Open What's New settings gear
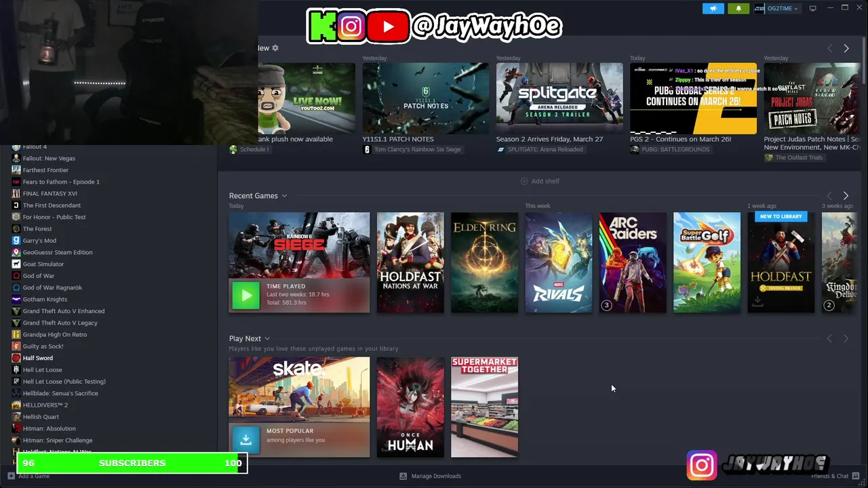Image resolution: width=868 pixels, height=488 pixels. [x=275, y=48]
